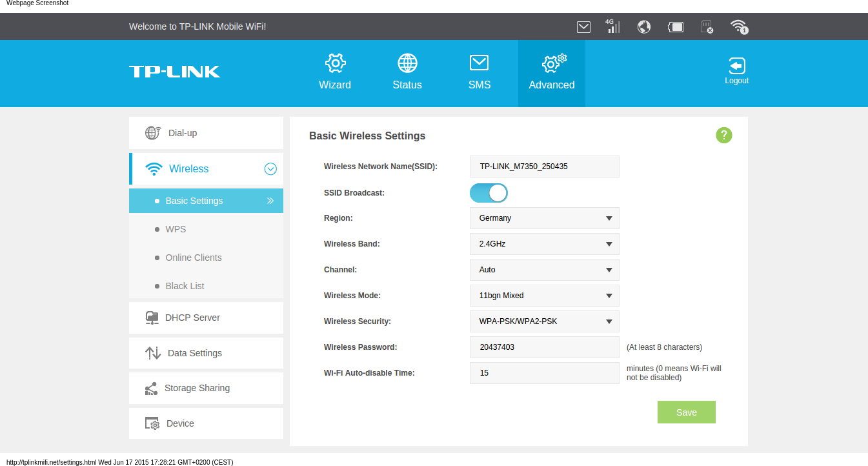
Task: Click the Wireless Password input field
Action: 544,347
